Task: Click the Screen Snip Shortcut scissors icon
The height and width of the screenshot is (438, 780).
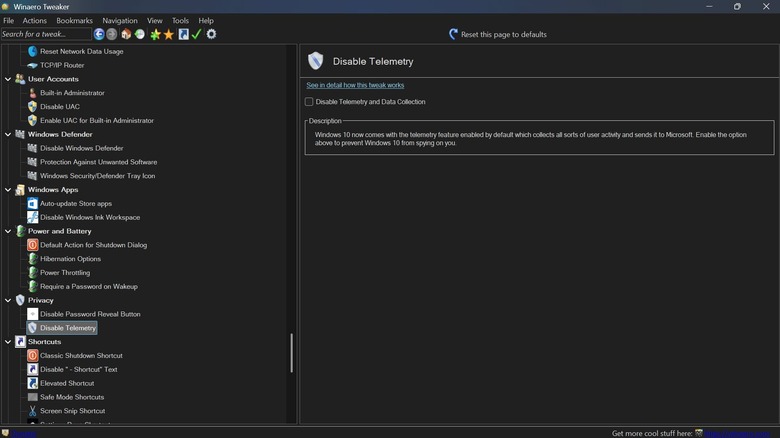Action: coord(32,411)
